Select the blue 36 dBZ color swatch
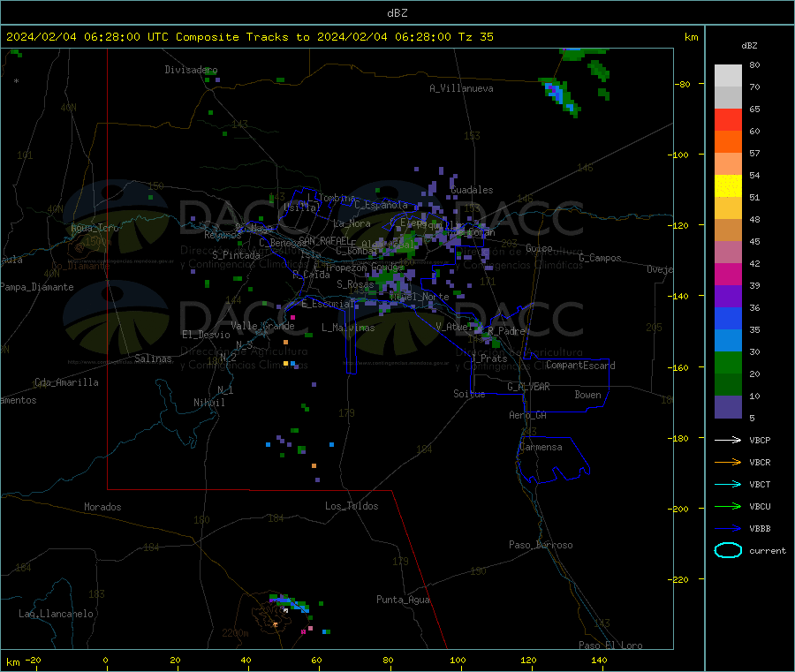The height and width of the screenshot is (672, 795). point(728,318)
